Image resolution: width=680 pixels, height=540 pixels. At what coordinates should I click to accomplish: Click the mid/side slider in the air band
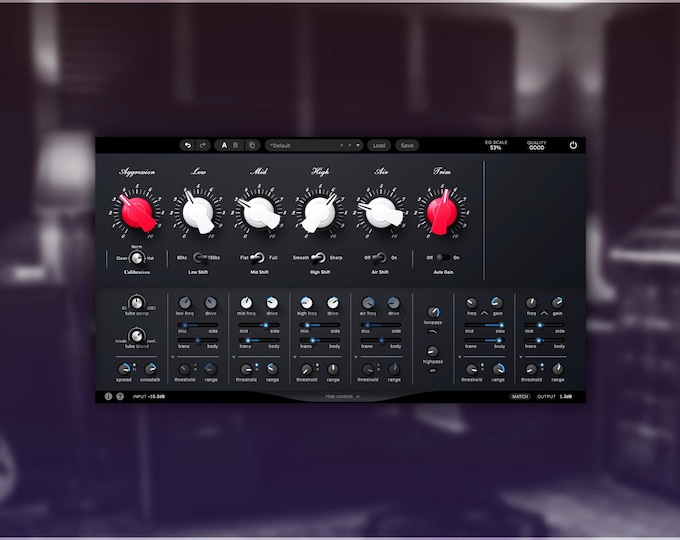[x=381, y=325]
